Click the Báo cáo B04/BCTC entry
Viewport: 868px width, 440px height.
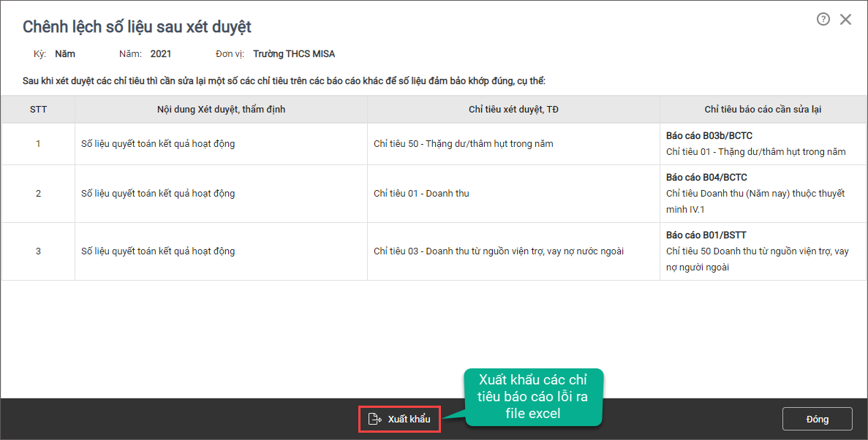pos(706,177)
